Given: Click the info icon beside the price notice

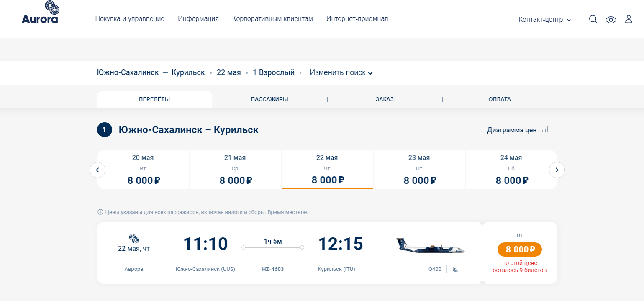Looking at the screenshot, I should [100, 212].
